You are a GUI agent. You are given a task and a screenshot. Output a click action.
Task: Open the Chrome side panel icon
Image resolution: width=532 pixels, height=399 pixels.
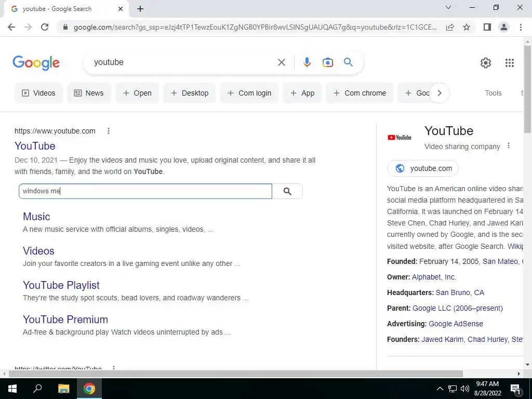[x=487, y=27]
